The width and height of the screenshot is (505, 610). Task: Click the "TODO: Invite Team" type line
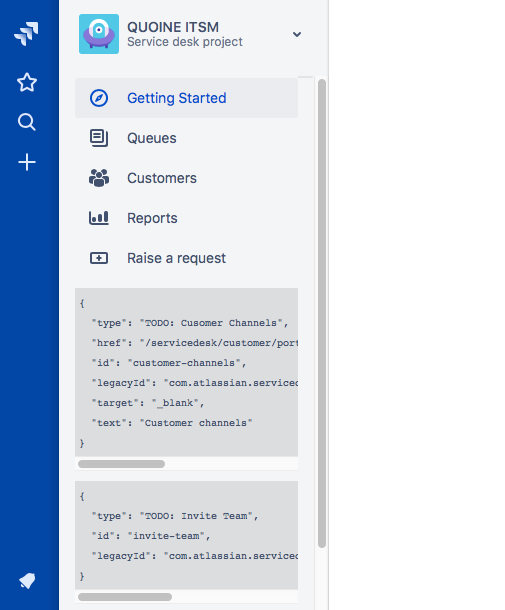(175, 516)
